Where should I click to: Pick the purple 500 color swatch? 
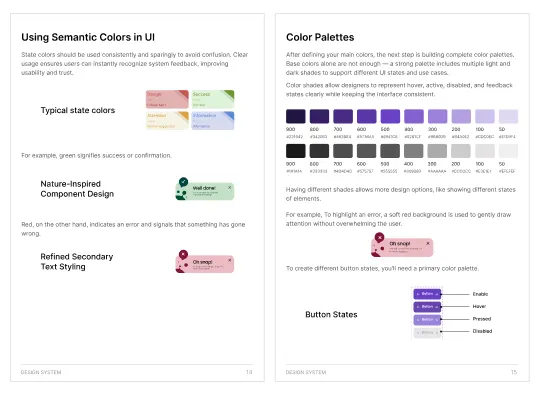pyautogui.click(x=390, y=116)
